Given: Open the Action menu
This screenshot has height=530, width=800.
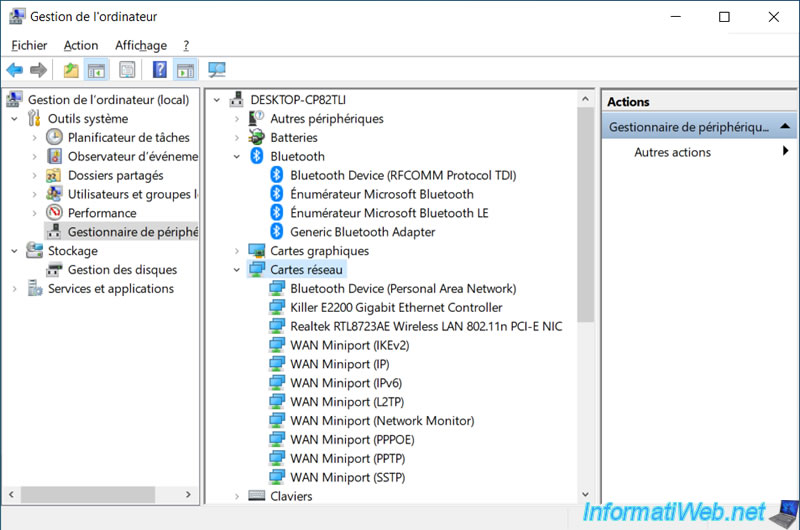Looking at the screenshot, I should (x=81, y=45).
